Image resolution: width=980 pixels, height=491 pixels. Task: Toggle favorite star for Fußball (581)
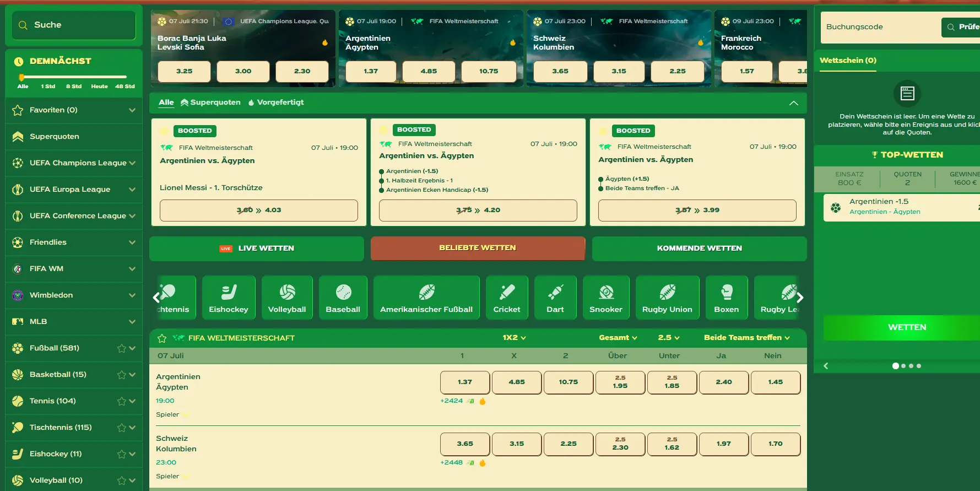(x=122, y=348)
